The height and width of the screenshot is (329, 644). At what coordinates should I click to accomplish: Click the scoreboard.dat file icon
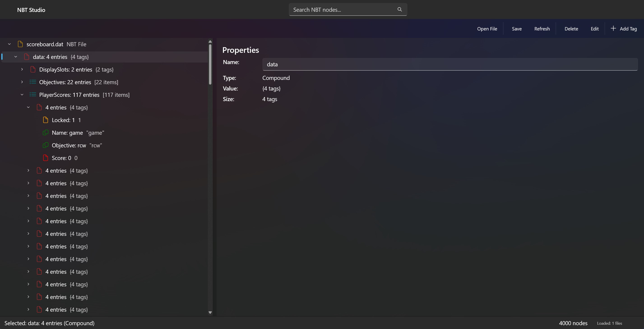[20, 44]
